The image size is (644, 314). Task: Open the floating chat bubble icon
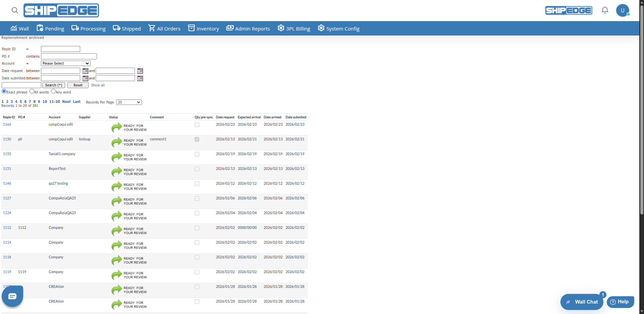pyautogui.click(x=12, y=296)
